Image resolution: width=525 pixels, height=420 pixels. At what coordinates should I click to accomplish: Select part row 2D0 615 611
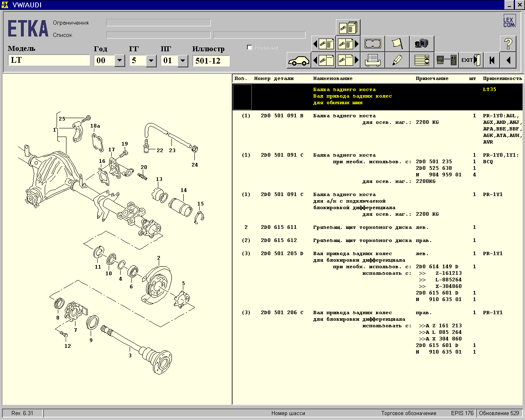pos(278,227)
